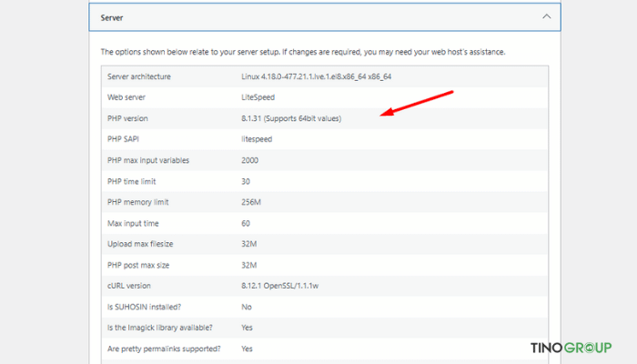The width and height of the screenshot is (637, 364).
Task: Select the 'Is SUHOSIN installed?' label
Action: click(144, 308)
